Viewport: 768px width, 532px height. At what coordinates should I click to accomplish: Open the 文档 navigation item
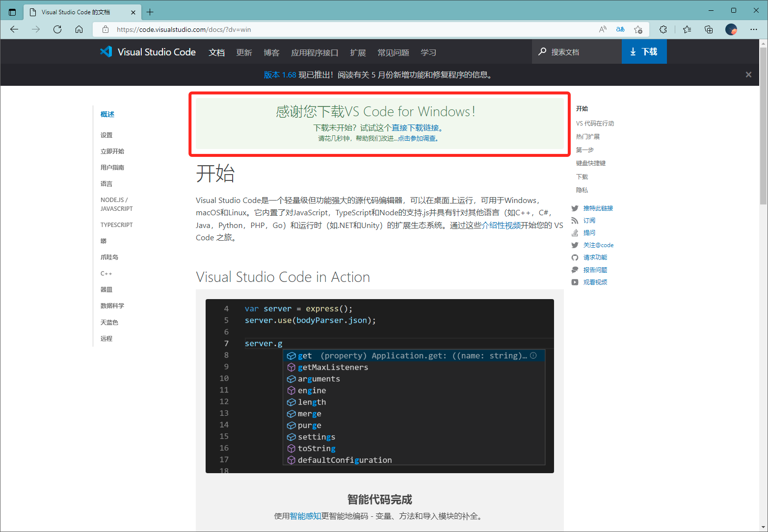point(216,52)
